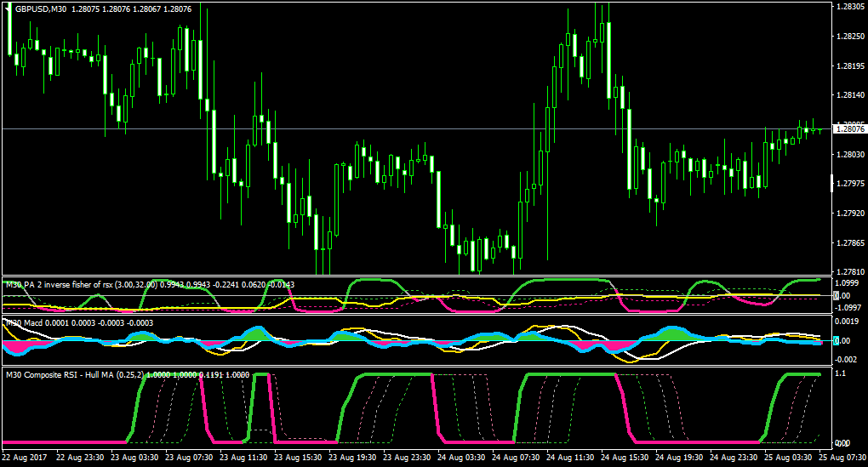Click the 22 Aug 23:30 time label

[x=80, y=458]
